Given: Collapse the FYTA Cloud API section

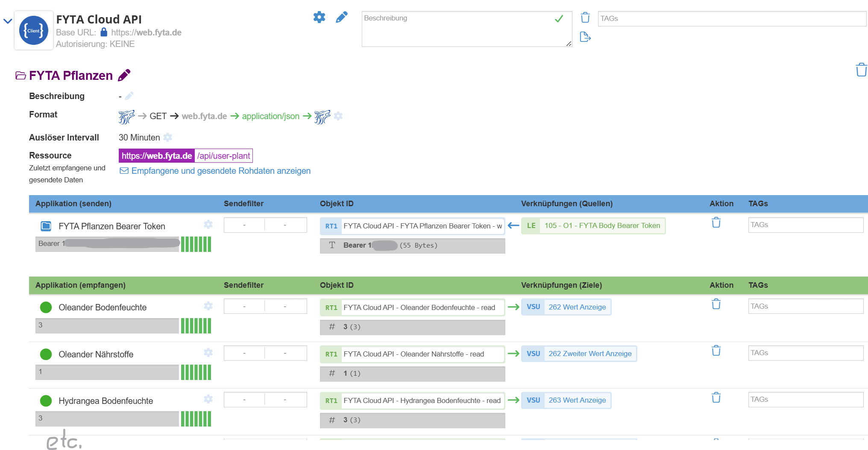Looking at the screenshot, I should 8,21.
